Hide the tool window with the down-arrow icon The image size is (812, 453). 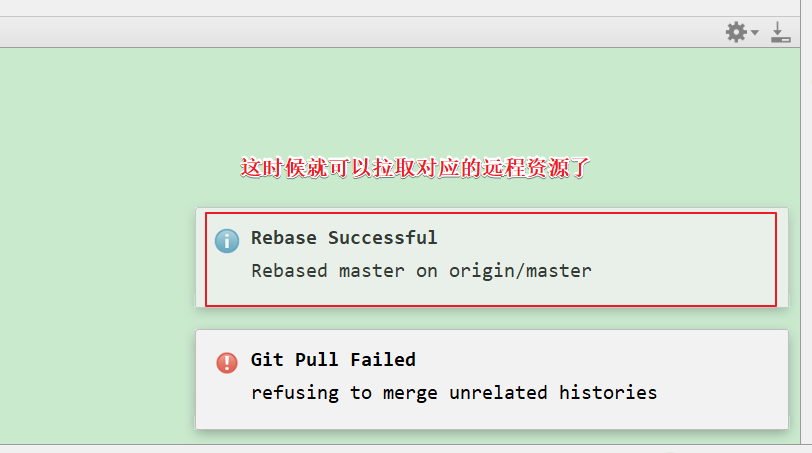click(780, 32)
